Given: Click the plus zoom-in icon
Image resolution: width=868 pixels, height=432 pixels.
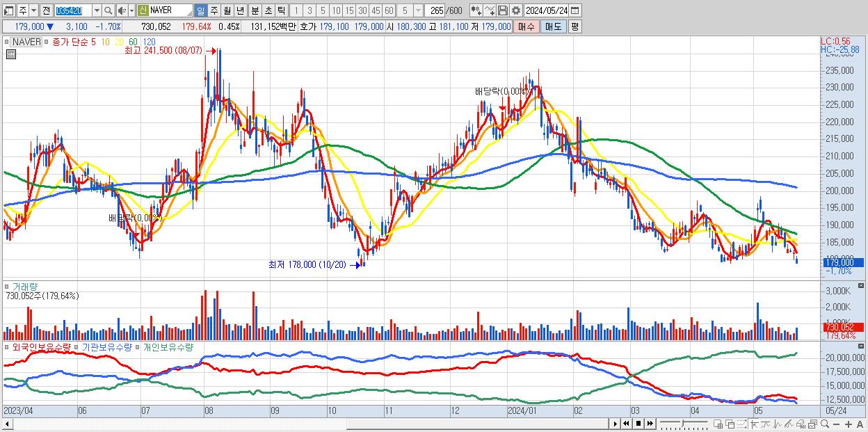Looking at the screenshot, I should pyautogui.click(x=848, y=424).
